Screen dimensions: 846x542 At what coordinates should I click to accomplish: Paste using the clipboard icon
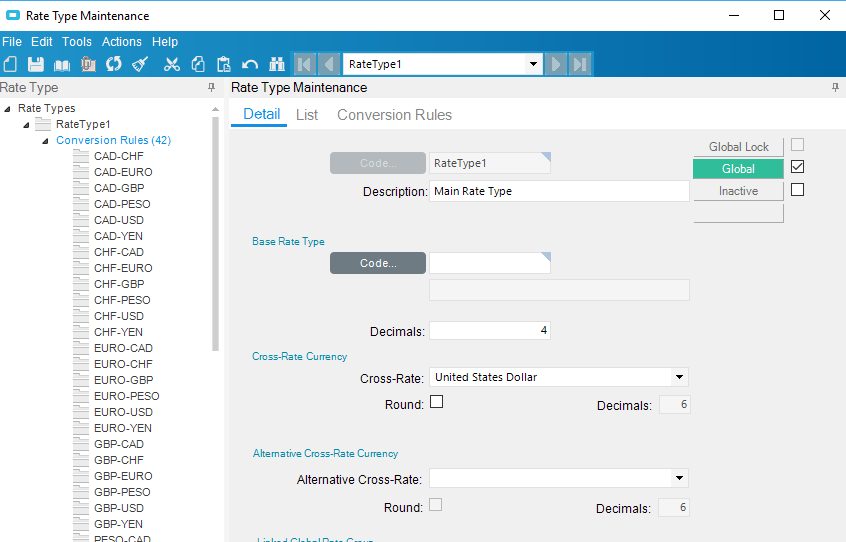click(x=223, y=64)
